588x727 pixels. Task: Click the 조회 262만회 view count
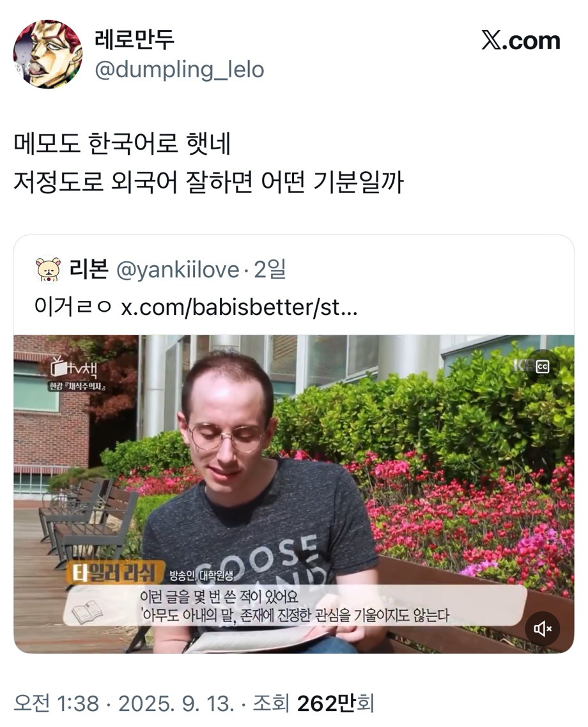click(313, 703)
